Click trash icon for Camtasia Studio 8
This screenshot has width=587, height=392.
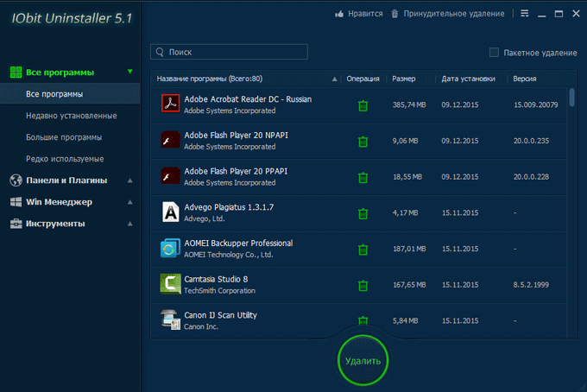click(363, 285)
